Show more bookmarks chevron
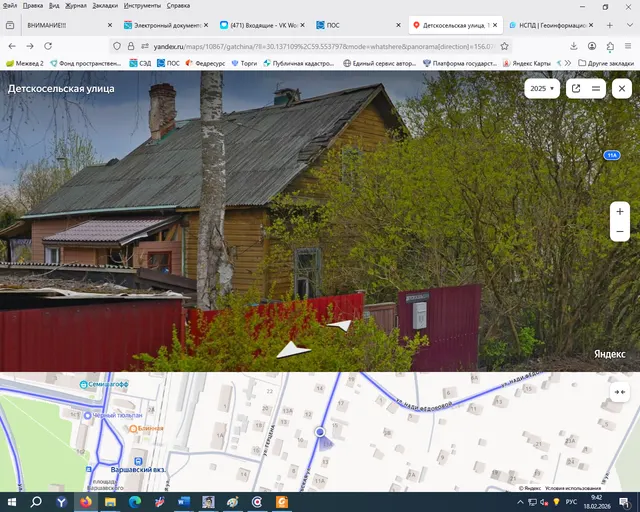This screenshot has width=640, height=512. click(567, 63)
